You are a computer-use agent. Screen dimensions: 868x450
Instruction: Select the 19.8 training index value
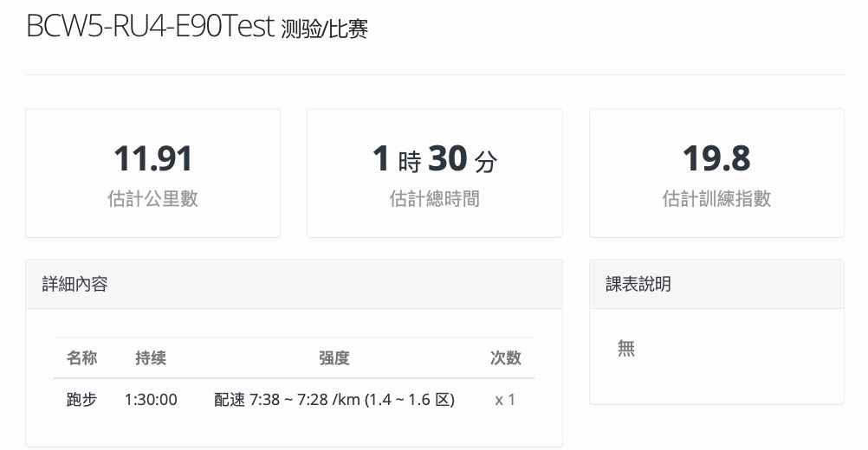click(716, 158)
